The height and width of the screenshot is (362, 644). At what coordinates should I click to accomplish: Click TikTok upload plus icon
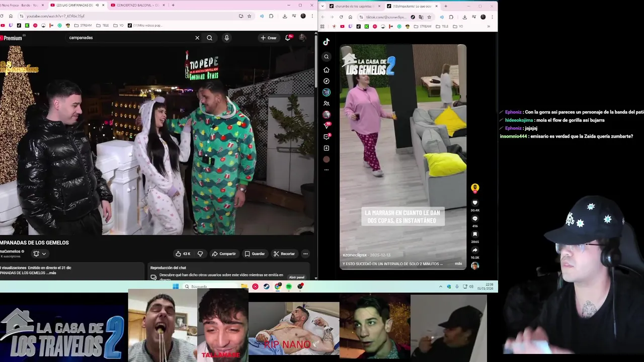327,148
